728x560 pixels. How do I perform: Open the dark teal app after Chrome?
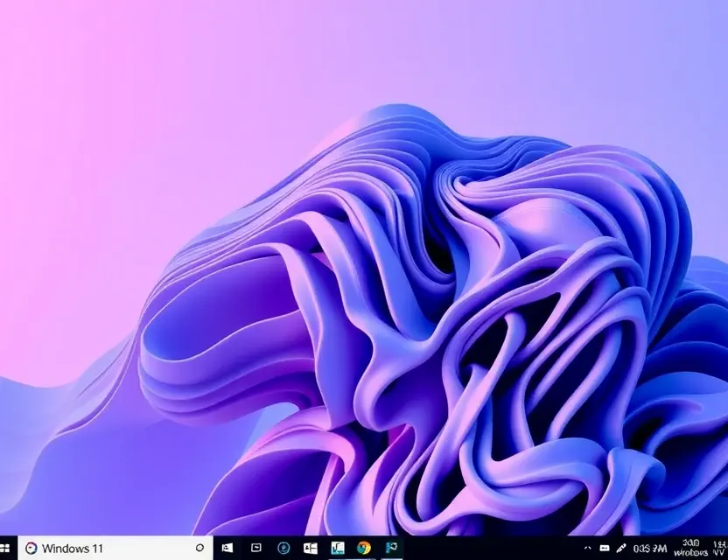pos(391,548)
